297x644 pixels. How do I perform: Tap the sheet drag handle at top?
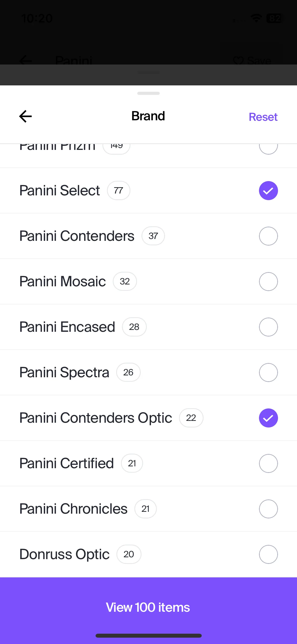click(x=148, y=93)
